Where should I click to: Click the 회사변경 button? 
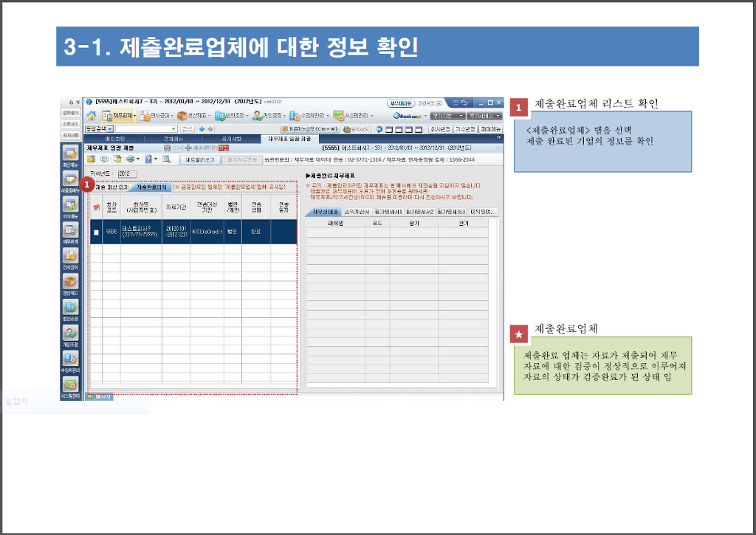[x=440, y=129]
